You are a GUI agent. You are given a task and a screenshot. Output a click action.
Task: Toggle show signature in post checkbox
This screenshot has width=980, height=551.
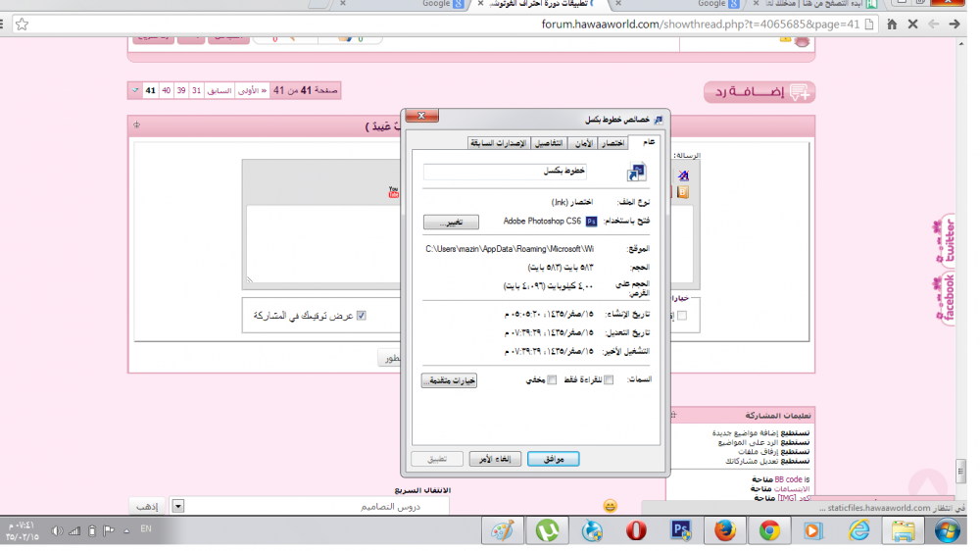click(x=362, y=316)
